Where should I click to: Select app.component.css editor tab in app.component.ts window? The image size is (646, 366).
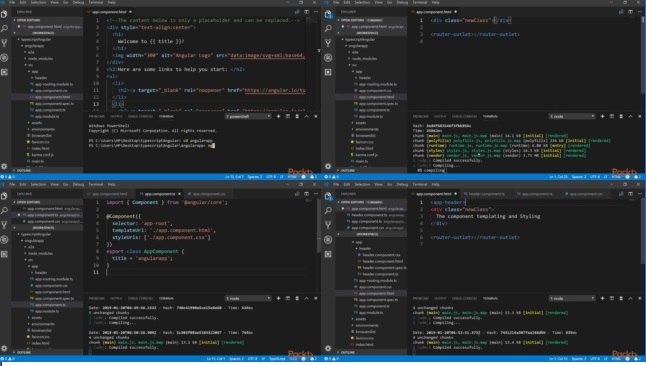point(208,194)
